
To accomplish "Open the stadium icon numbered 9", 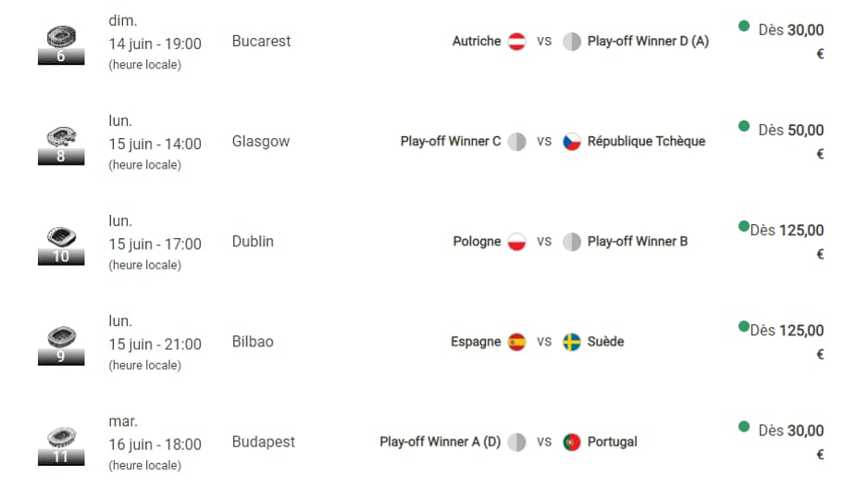I will coord(61,345).
